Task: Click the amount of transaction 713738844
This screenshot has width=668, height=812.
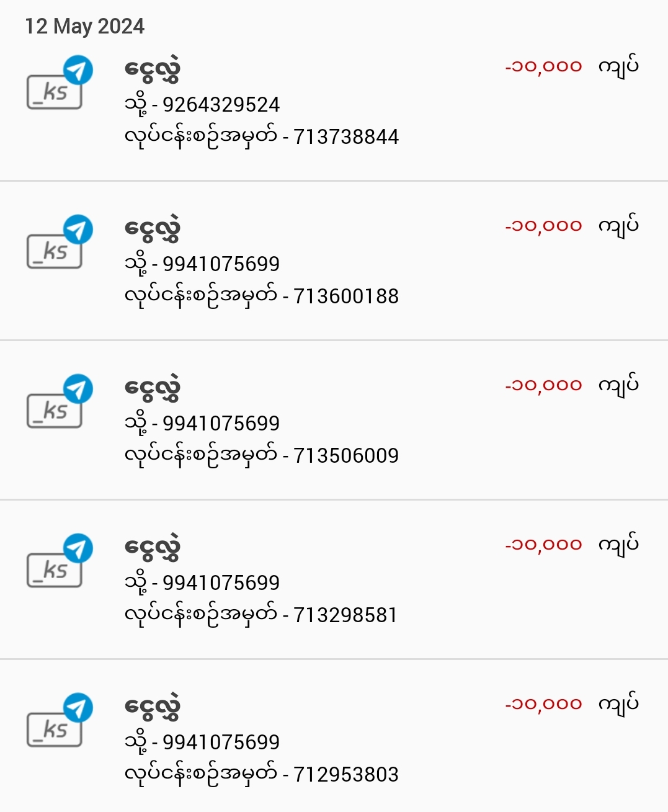Action: click(544, 66)
